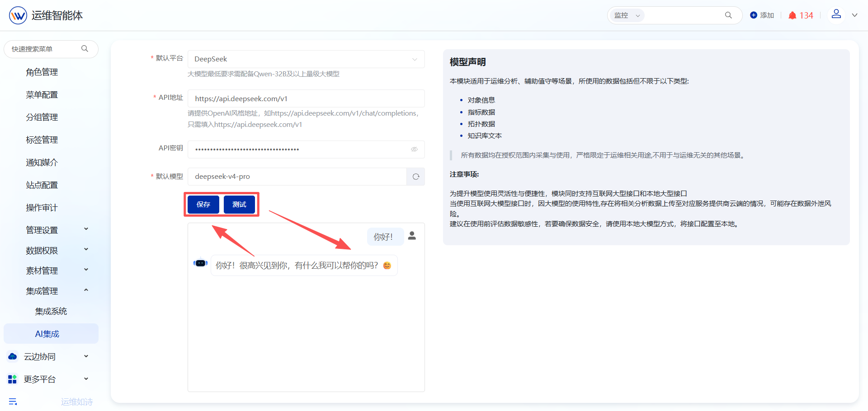This screenshot has height=411, width=868.
Task: Click the 测试 button
Action: click(x=239, y=205)
